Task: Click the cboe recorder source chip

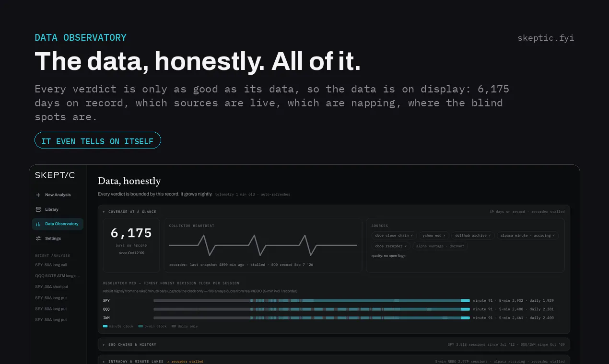Action: pyautogui.click(x=391, y=246)
